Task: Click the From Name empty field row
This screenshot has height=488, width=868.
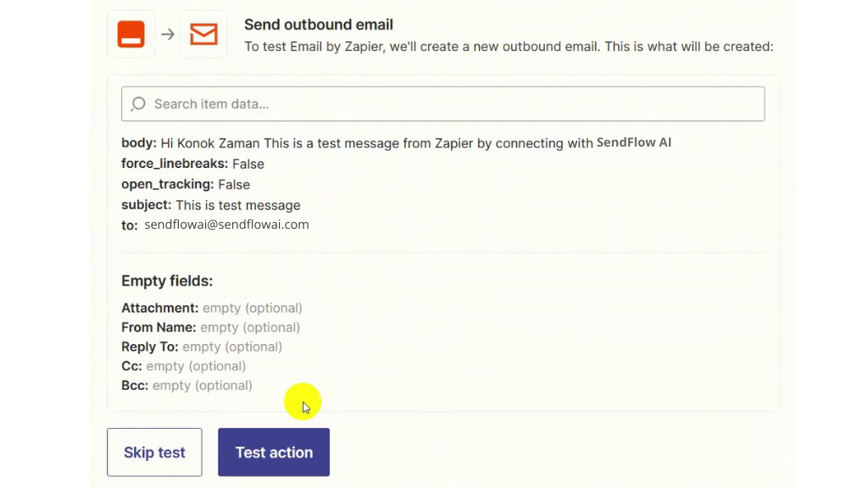Action: [x=210, y=327]
